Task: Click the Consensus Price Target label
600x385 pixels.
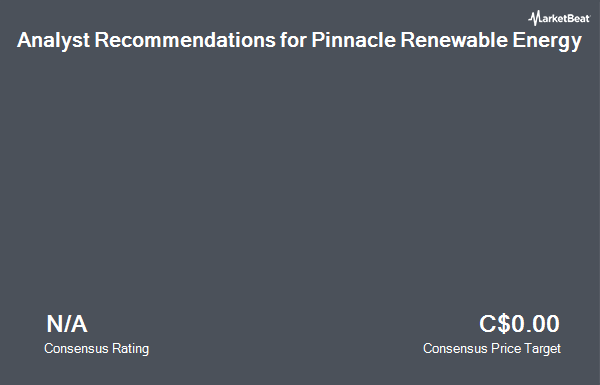Action: click(x=492, y=349)
